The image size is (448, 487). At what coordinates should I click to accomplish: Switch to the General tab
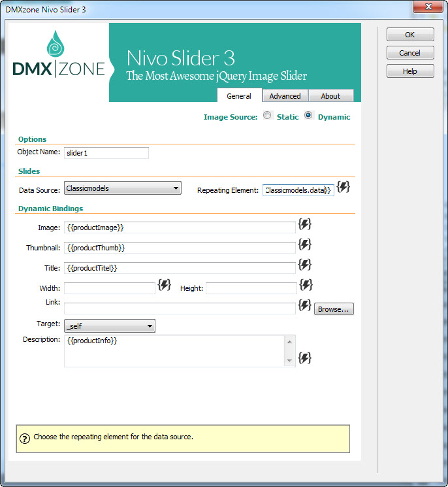pyautogui.click(x=239, y=96)
